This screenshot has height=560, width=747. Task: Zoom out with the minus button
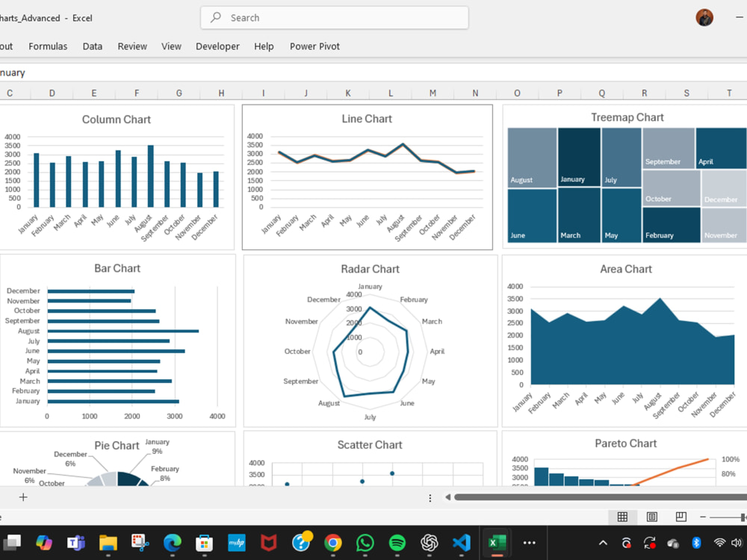[x=702, y=517]
